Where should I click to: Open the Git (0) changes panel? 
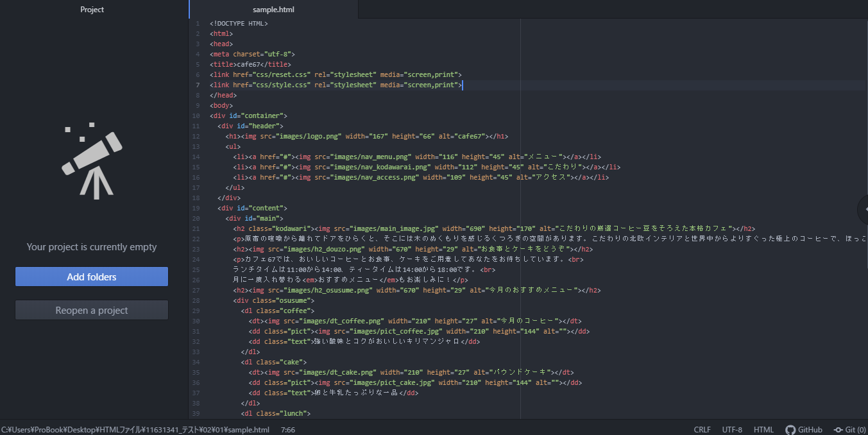849,429
